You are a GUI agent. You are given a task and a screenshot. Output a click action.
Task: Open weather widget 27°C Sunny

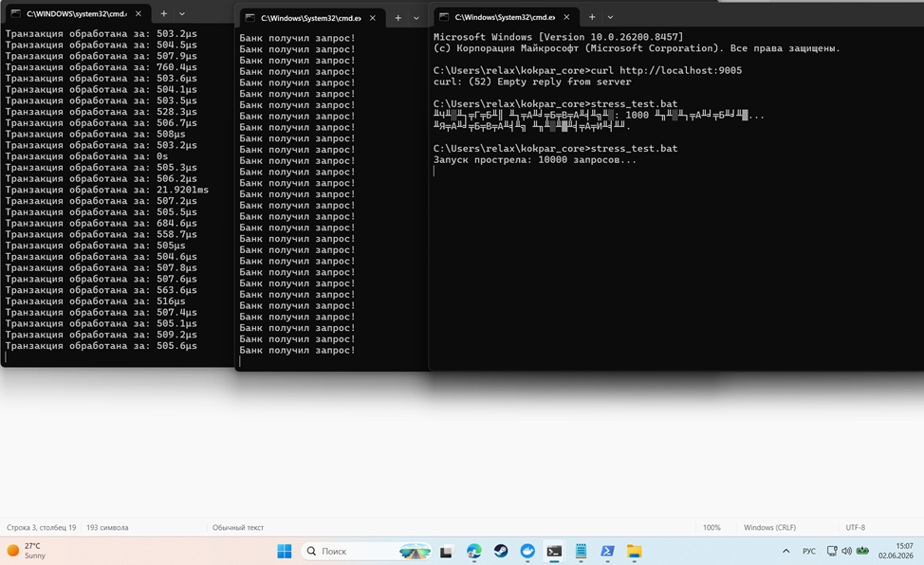point(27,551)
